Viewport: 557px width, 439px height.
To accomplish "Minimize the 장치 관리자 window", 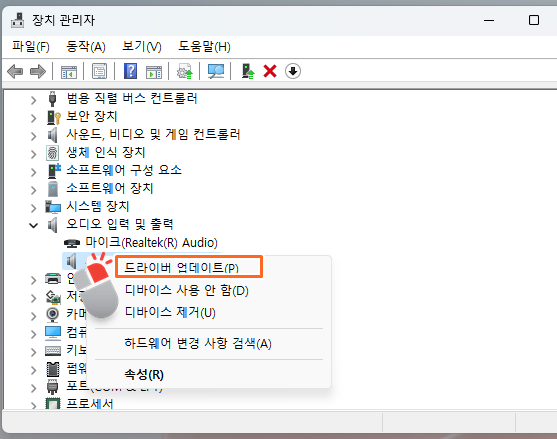I will click(x=489, y=20).
